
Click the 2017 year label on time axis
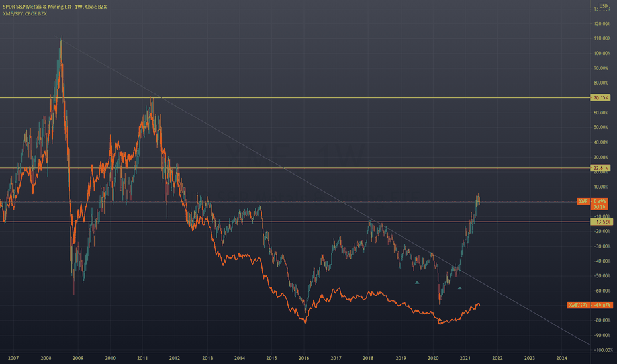[x=336, y=358]
